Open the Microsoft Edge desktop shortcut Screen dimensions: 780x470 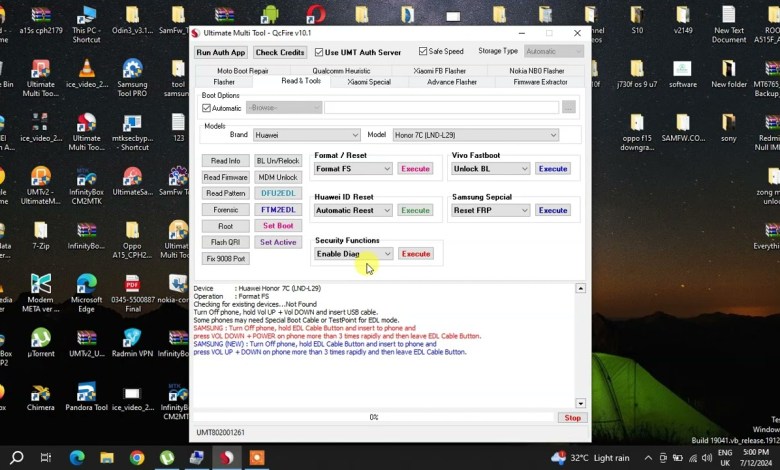[x=87, y=293]
